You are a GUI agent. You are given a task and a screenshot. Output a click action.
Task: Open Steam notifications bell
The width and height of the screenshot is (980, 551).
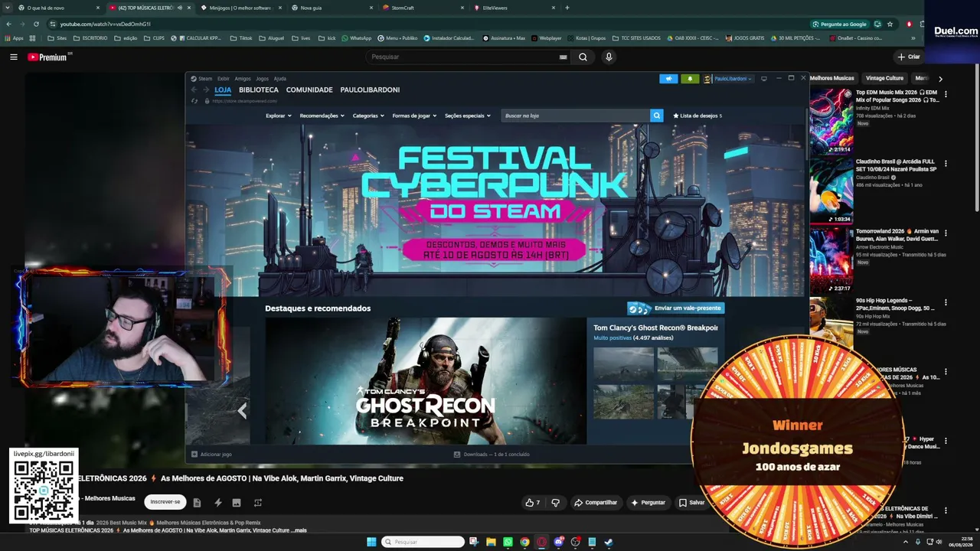(690, 79)
